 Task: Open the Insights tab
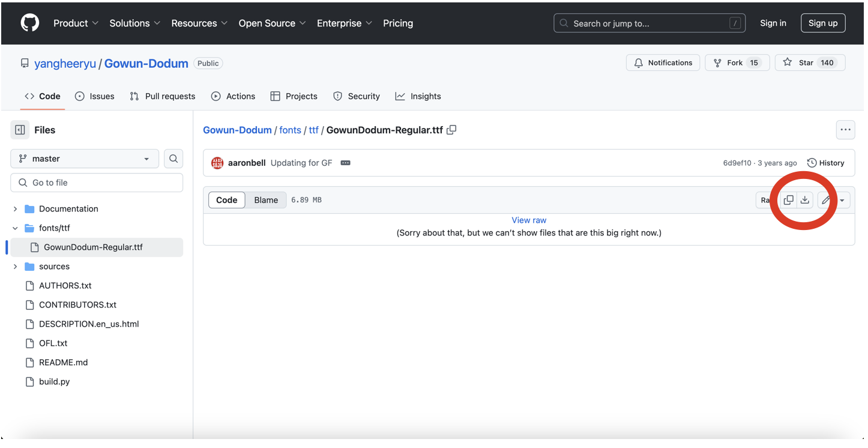418,96
